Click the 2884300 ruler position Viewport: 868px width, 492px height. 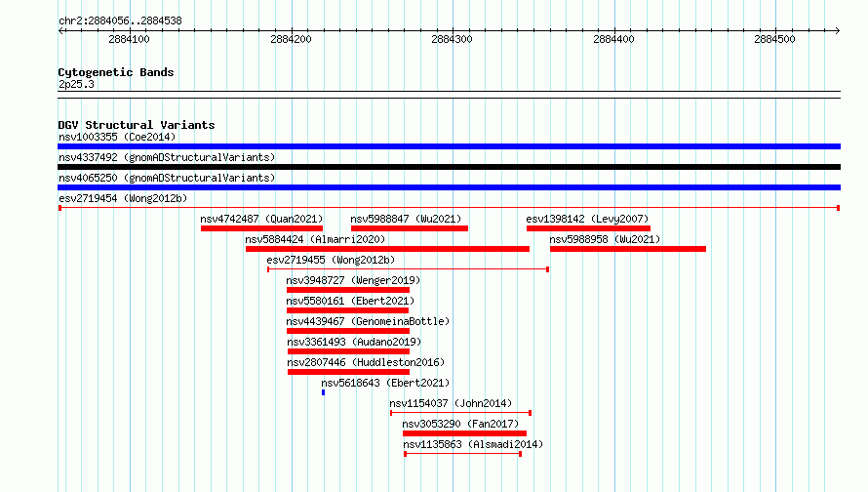point(452,39)
